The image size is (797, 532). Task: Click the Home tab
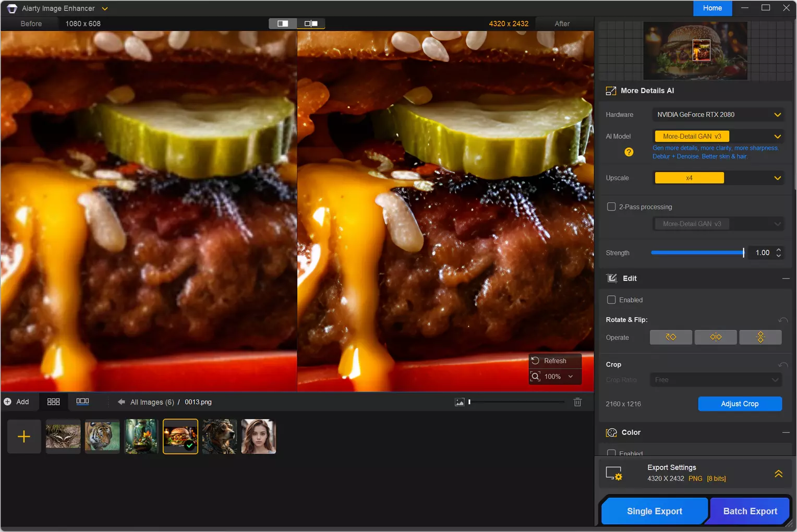[712, 8]
